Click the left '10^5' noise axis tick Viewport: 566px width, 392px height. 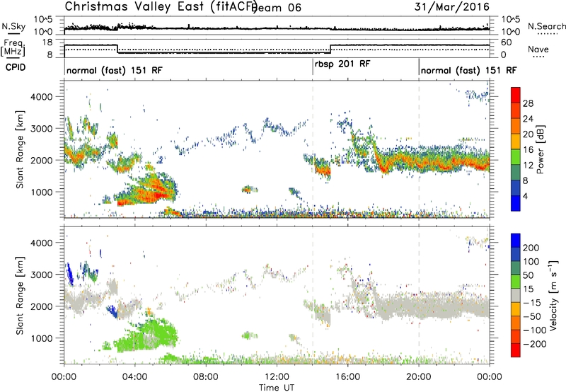(x=44, y=20)
